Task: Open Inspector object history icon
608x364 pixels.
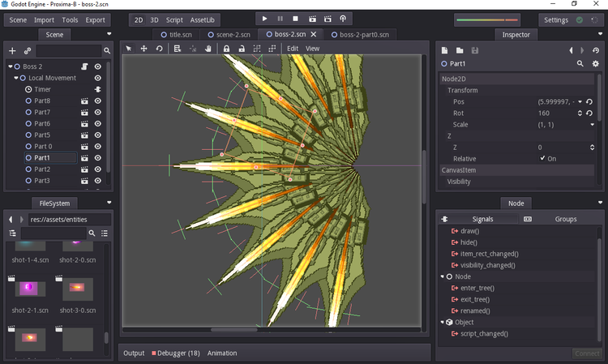Action: [x=596, y=50]
